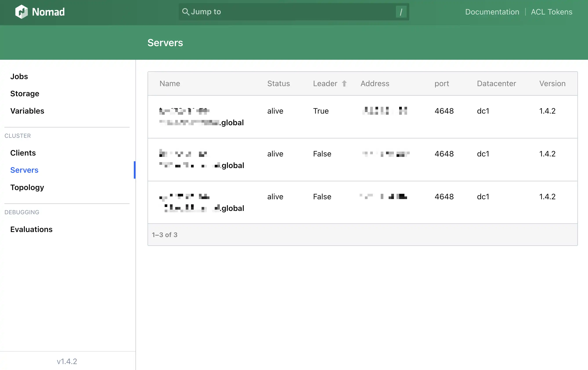Open the Storage section from the sidebar
Image resolution: width=588 pixels, height=370 pixels.
coord(25,93)
